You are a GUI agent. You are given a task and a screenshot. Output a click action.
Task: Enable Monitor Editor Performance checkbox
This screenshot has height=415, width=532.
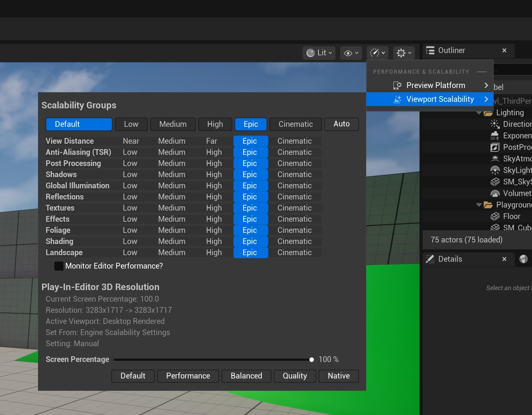tap(59, 266)
